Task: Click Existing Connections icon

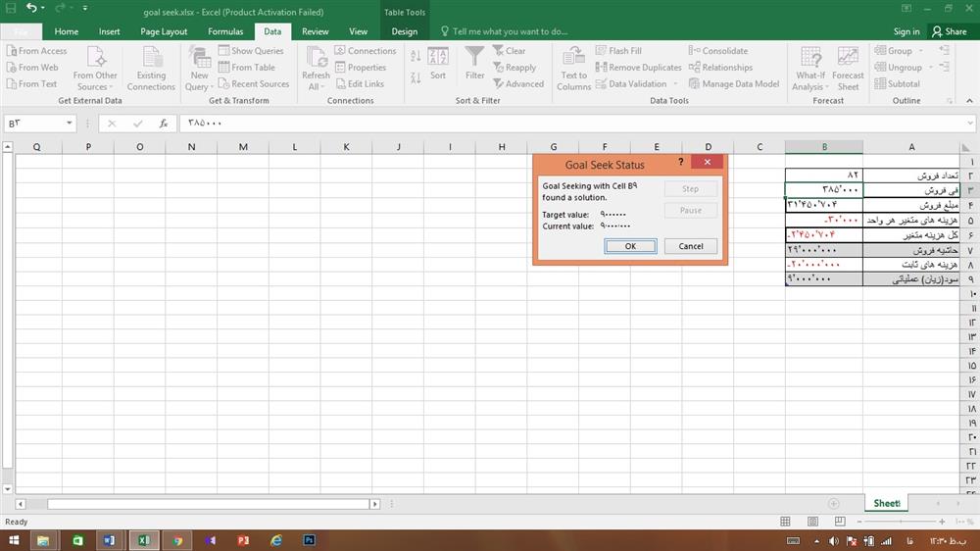Action: coord(151,69)
